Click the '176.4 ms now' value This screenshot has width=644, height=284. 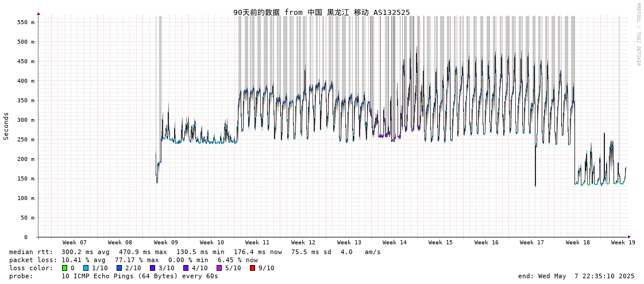coord(258,252)
